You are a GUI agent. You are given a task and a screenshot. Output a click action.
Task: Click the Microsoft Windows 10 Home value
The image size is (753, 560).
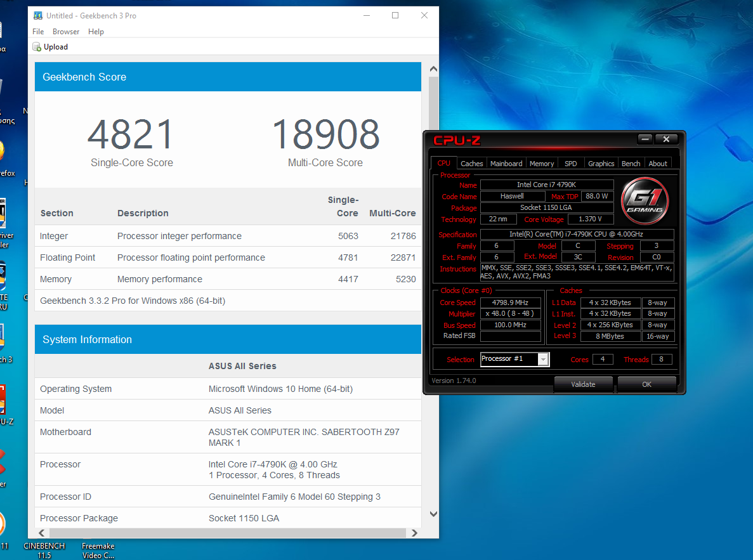click(280, 389)
